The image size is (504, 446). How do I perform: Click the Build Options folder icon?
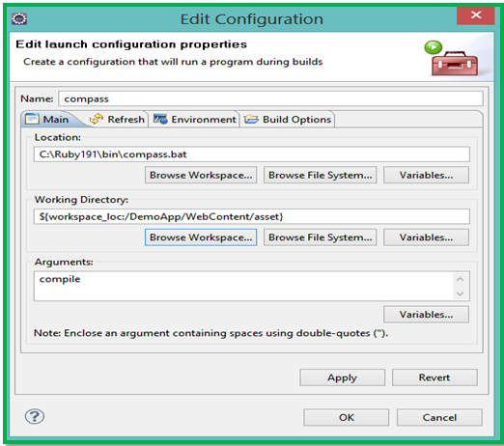tap(251, 120)
